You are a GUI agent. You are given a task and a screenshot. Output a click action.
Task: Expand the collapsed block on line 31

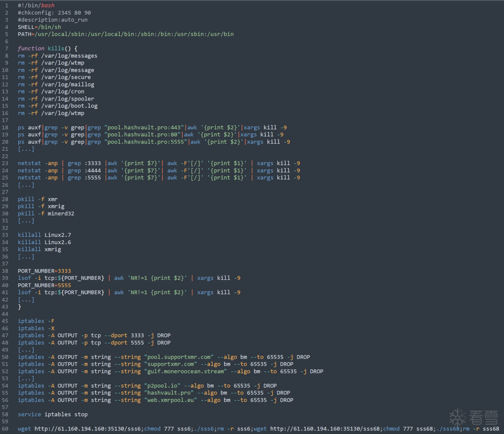pyautogui.click(x=26, y=221)
